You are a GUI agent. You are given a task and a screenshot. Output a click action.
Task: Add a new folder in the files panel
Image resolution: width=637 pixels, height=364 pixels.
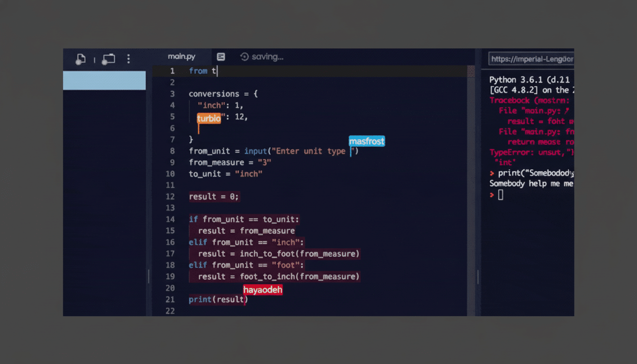[x=108, y=59]
